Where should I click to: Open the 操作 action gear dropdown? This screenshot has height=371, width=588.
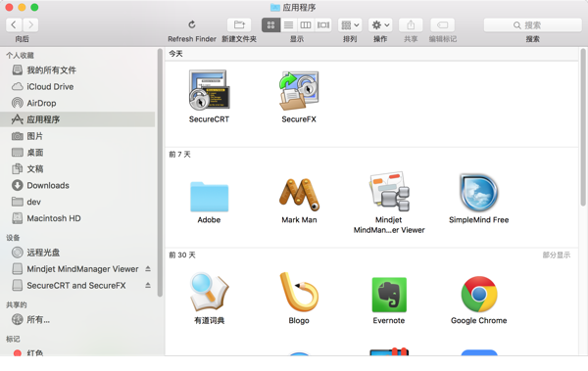[x=380, y=25]
